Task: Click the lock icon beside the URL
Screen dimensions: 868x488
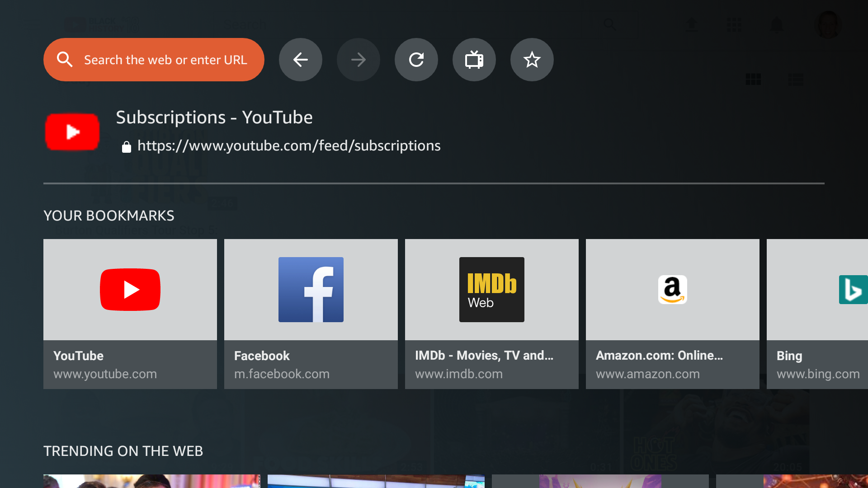Action: click(x=127, y=147)
